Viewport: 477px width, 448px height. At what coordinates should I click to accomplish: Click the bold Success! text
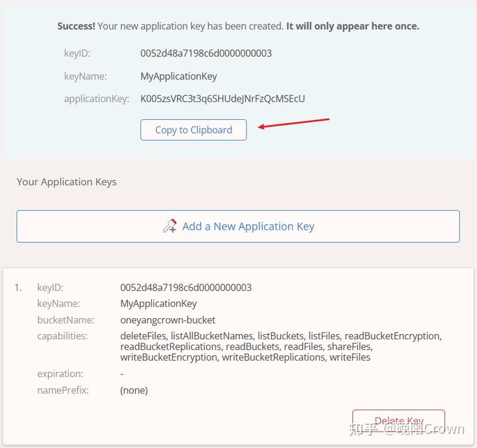pos(76,27)
